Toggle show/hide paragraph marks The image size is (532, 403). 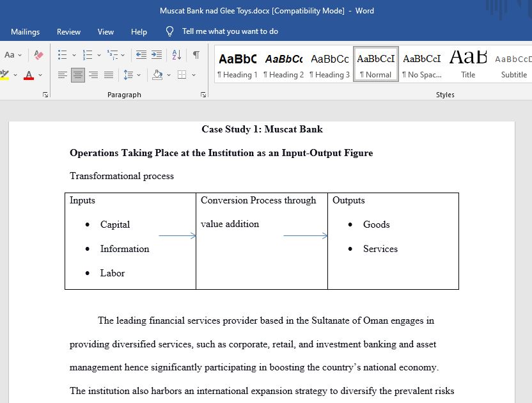click(x=196, y=54)
